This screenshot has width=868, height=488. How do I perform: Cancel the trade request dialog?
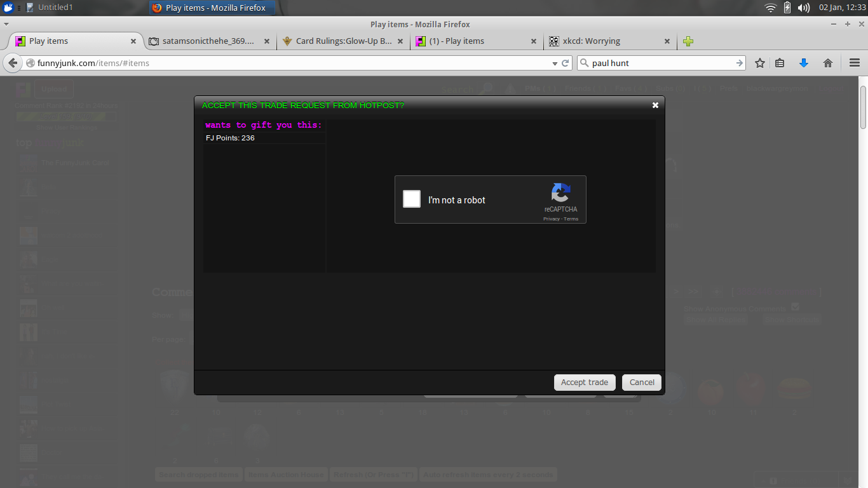pyautogui.click(x=642, y=383)
